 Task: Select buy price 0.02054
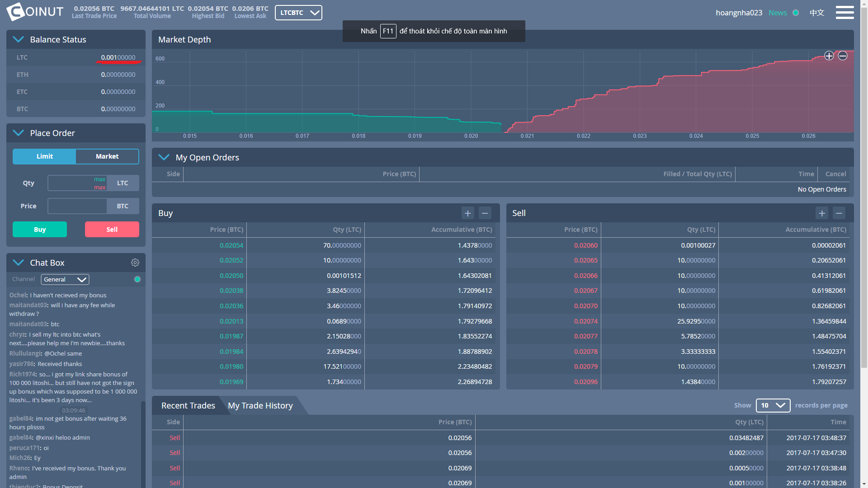click(231, 245)
